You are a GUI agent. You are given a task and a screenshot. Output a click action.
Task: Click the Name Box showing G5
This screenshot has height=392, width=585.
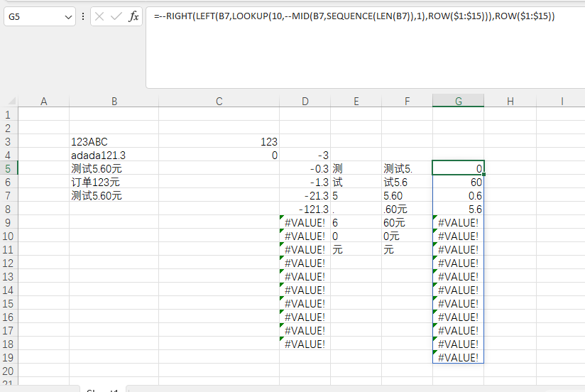click(40, 17)
